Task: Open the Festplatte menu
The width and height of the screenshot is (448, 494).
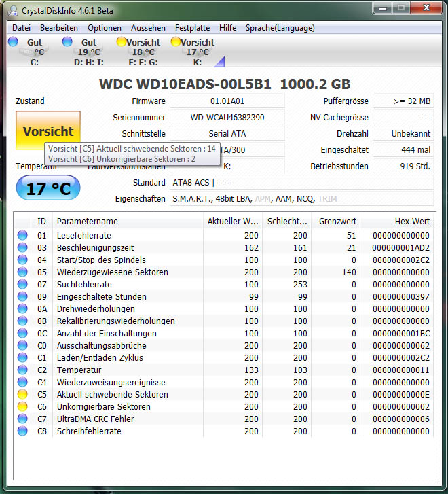Action: click(192, 28)
